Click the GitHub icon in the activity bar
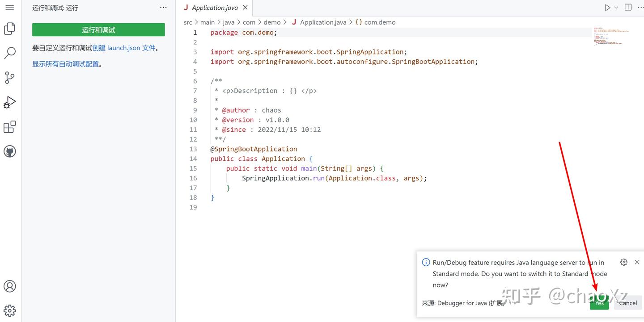 click(x=10, y=151)
